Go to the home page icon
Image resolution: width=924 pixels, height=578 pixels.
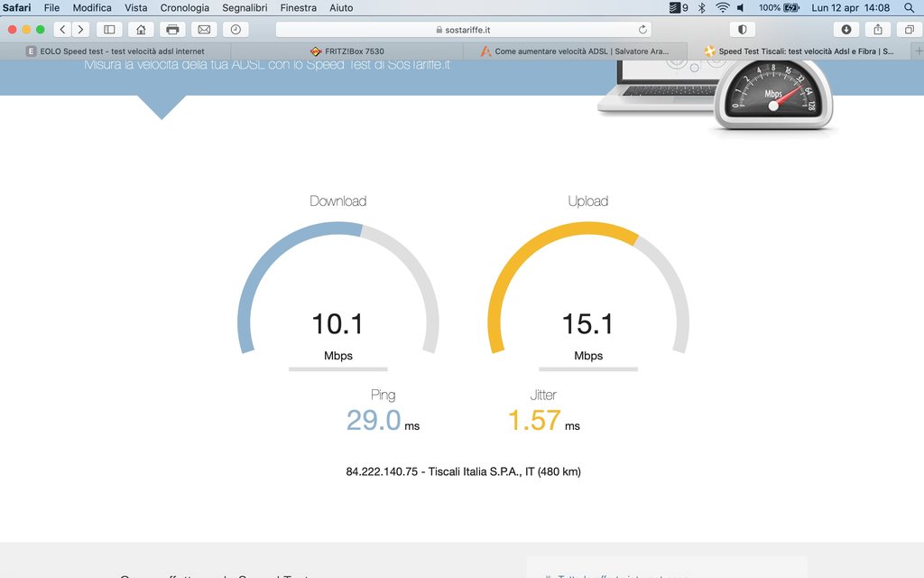141,30
